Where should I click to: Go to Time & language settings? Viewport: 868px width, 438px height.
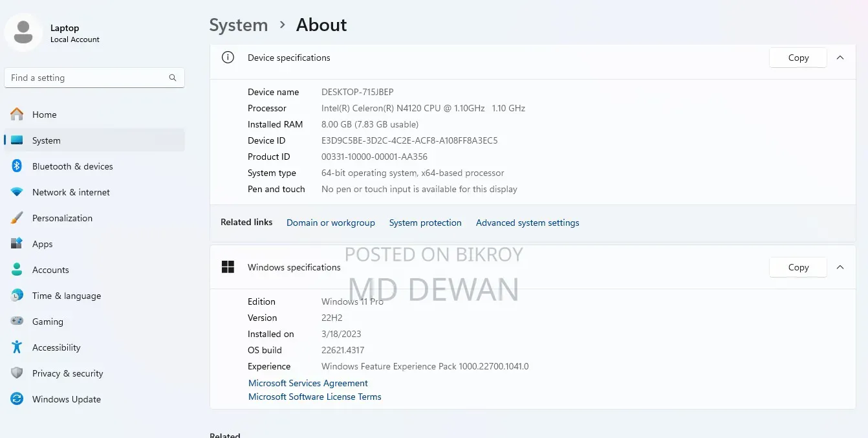pyautogui.click(x=94, y=296)
